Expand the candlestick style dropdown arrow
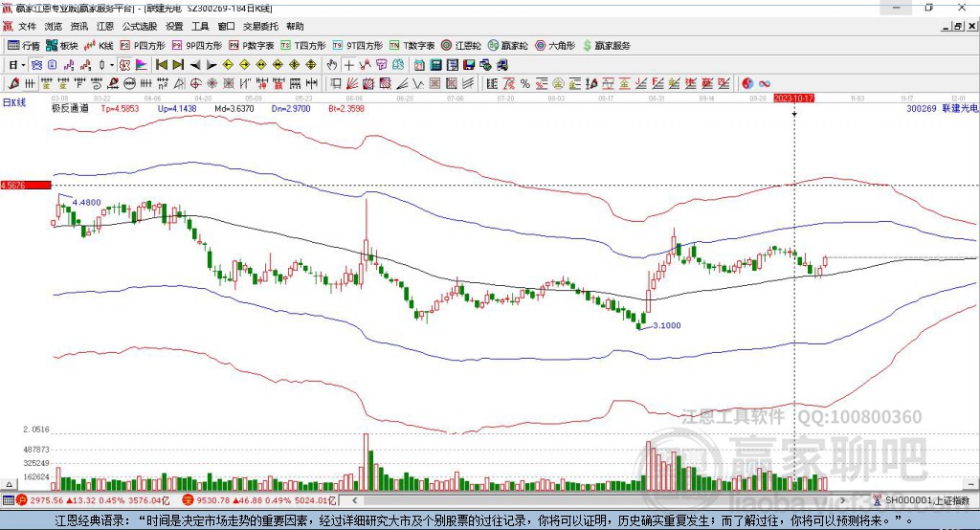 [112, 65]
